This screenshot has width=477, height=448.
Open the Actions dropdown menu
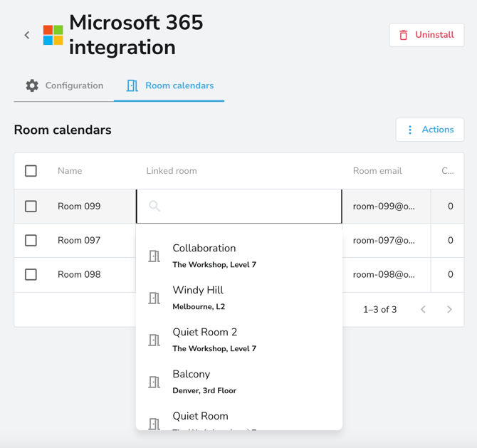(430, 130)
